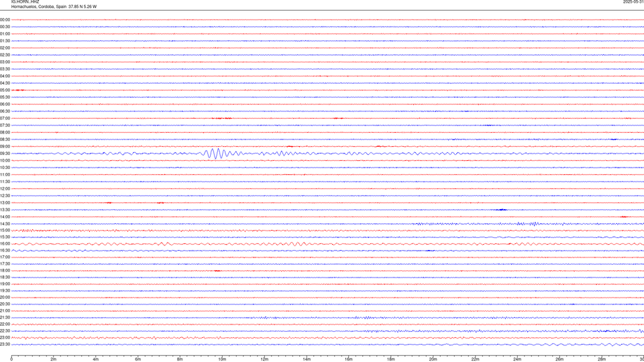Select the 22m axis tick label
The height and width of the screenshot is (362, 644).
coord(475,359)
